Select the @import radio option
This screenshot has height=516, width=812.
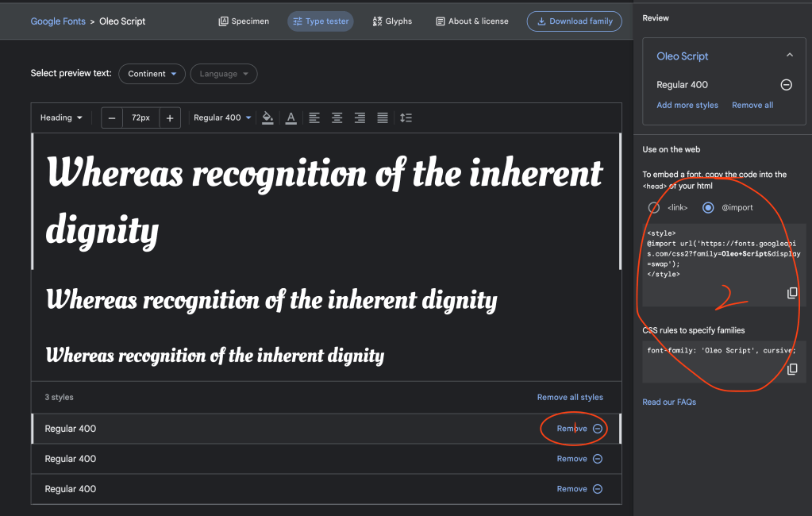(x=708, y=208)
